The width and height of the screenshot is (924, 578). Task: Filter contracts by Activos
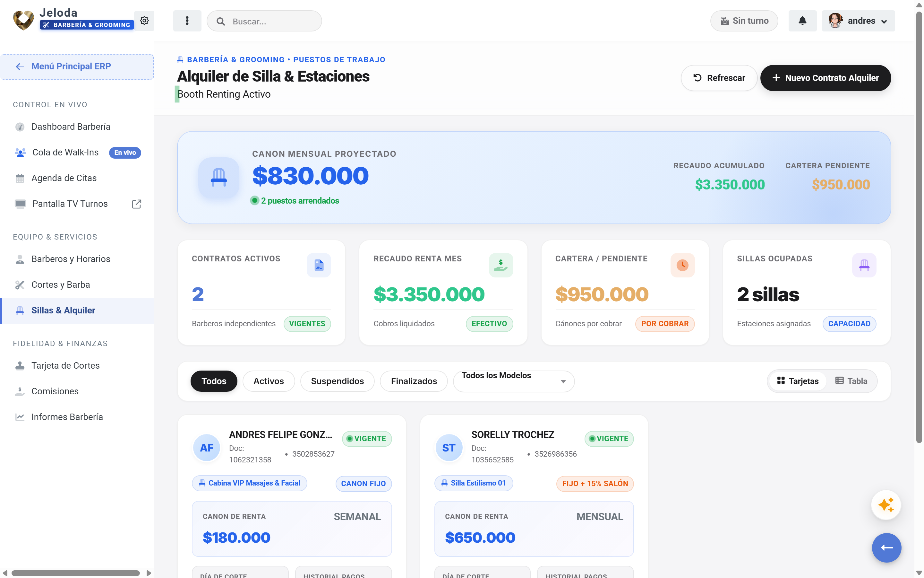(x=269, y=381)
